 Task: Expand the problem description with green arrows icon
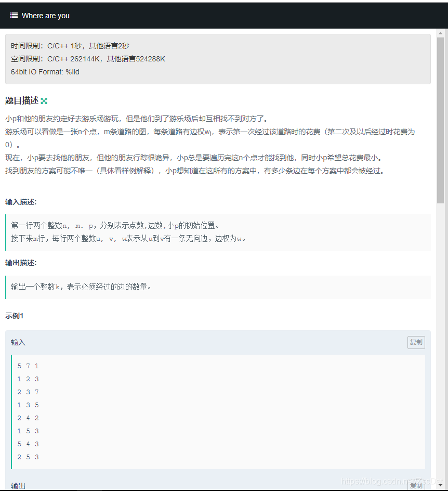point(44,101)
